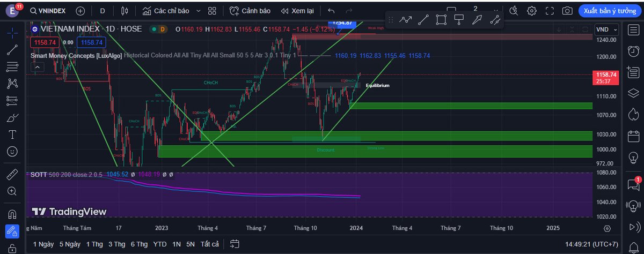Select the brush drawing tool
The height and width of the screenshot is (254, 644).
click(12, 117)
